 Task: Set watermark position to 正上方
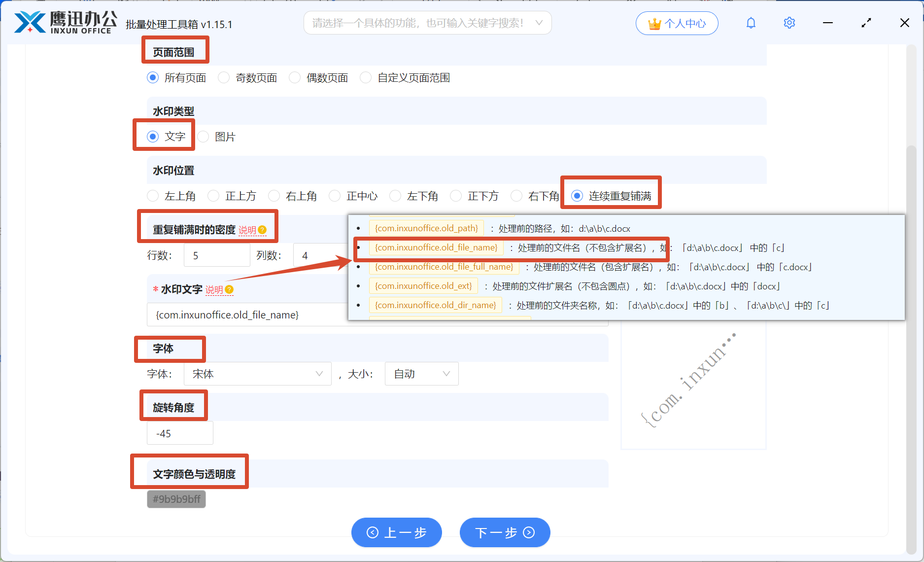point(213,196)
